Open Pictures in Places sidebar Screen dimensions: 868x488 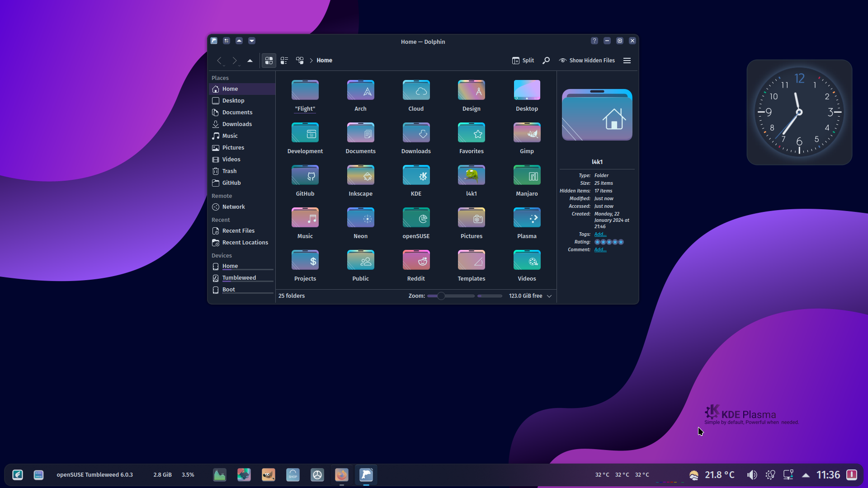242,148
